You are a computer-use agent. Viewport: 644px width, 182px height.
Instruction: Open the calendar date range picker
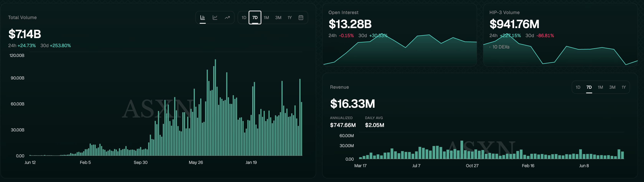coord(301,18)
